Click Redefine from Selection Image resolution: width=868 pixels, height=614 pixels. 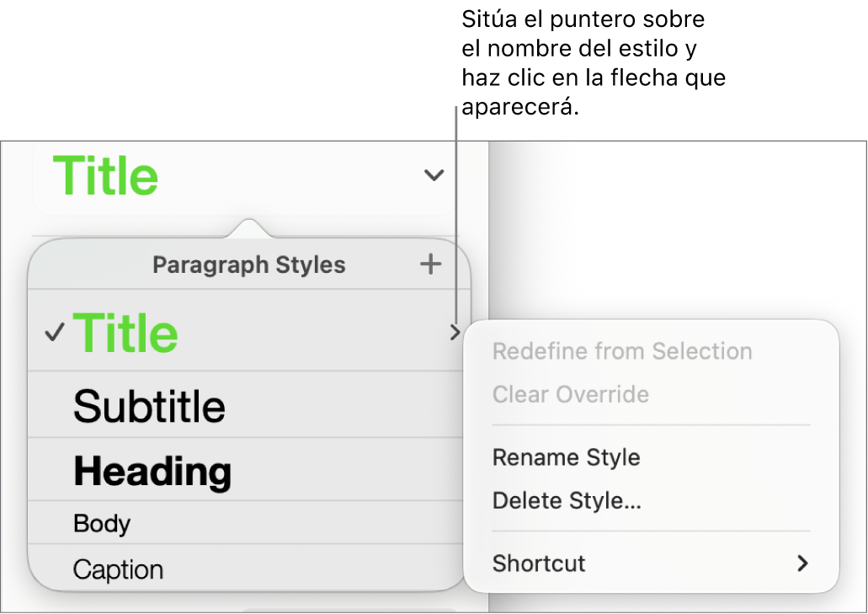[622, 351]
